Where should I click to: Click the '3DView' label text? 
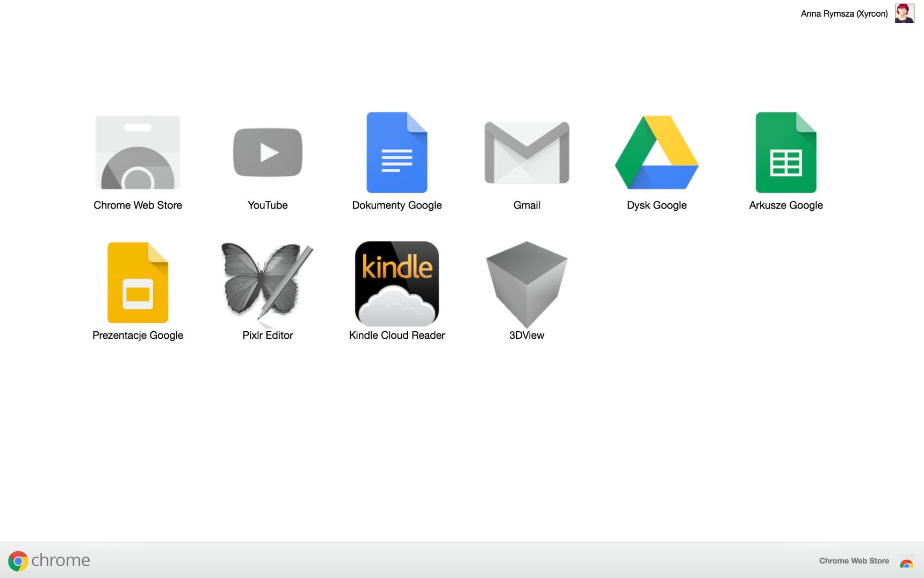(x=527, y=336)
